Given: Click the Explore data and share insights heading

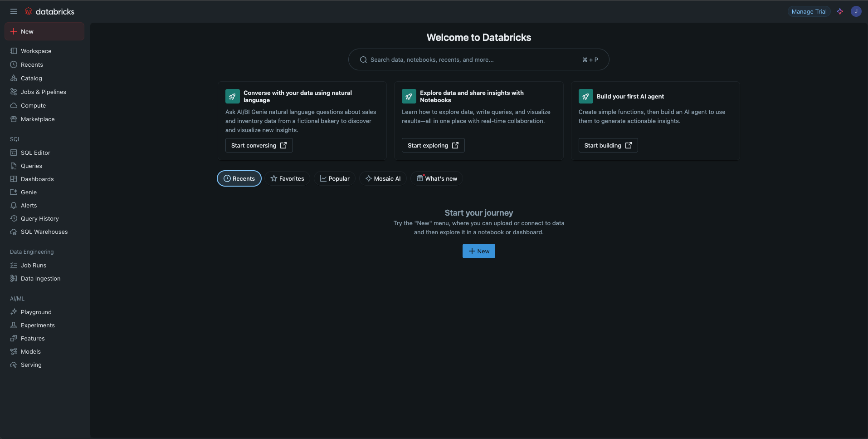Looking at the screenshot, I should click(472, 96).
